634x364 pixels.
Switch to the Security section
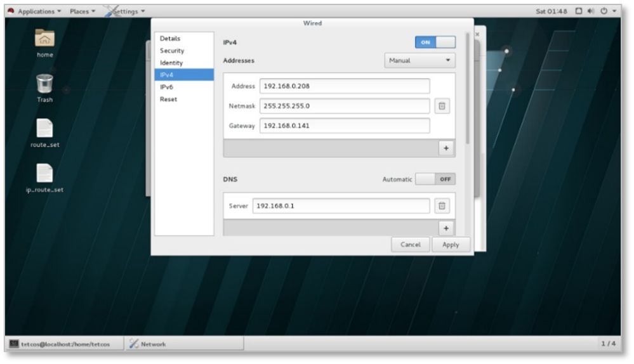click(172, 51)
